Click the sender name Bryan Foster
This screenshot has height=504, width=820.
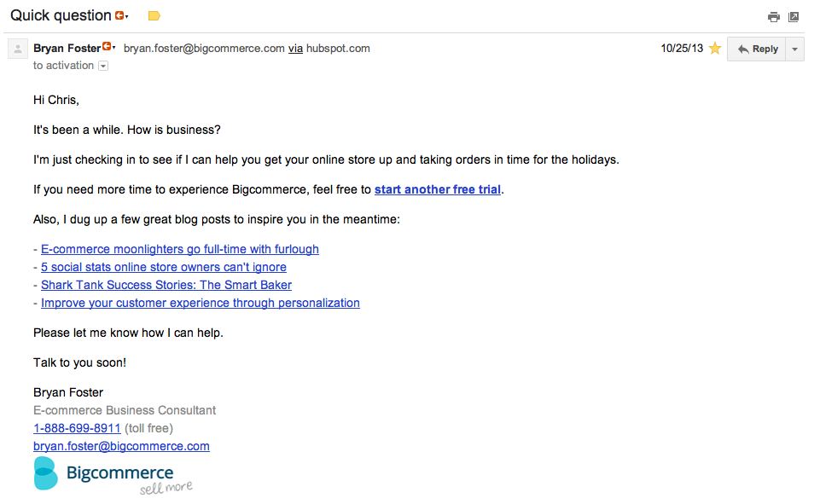67,49
